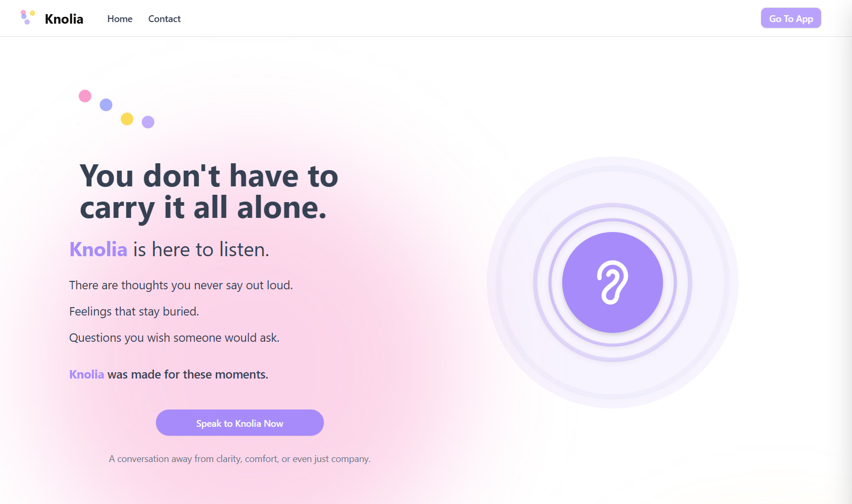Click the headline "You don't have to carry it all alone."
Viewport: 852px width, 504px height.
[x=209, y=192]
